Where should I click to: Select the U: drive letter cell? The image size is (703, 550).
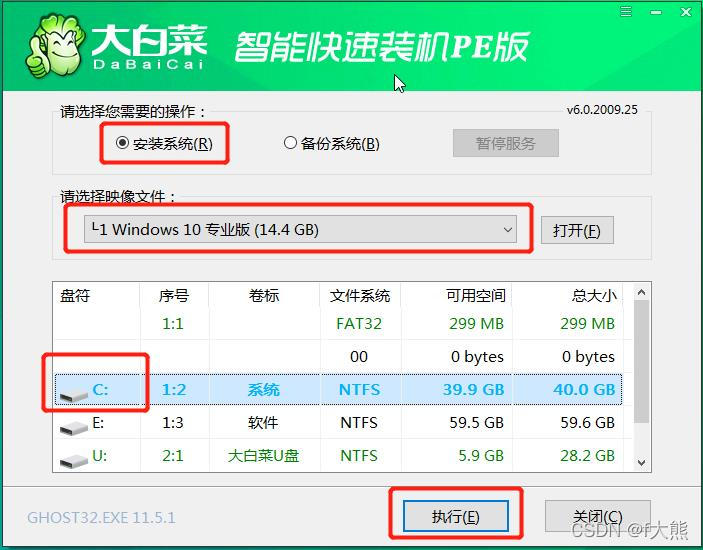pyautogui.click(x=99, y=456)
